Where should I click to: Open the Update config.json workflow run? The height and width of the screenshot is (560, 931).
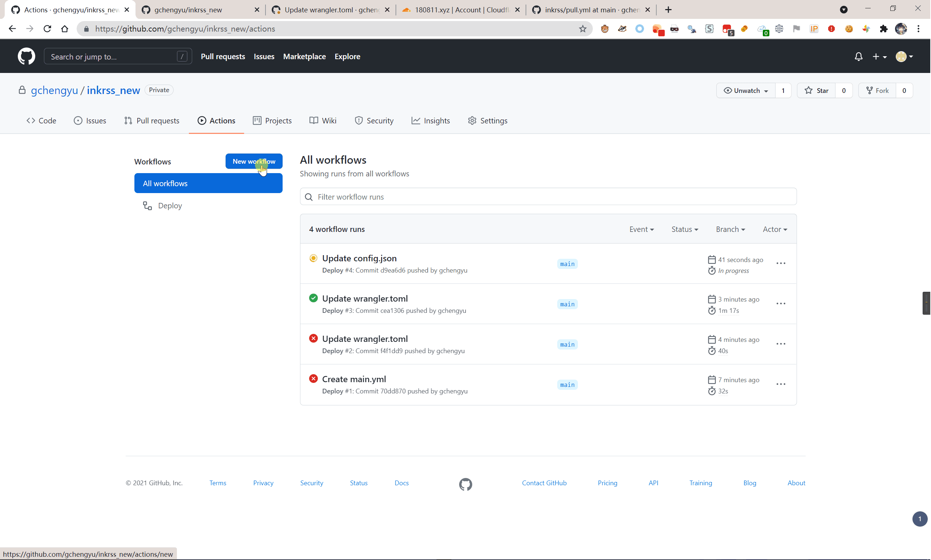(359, 258)
